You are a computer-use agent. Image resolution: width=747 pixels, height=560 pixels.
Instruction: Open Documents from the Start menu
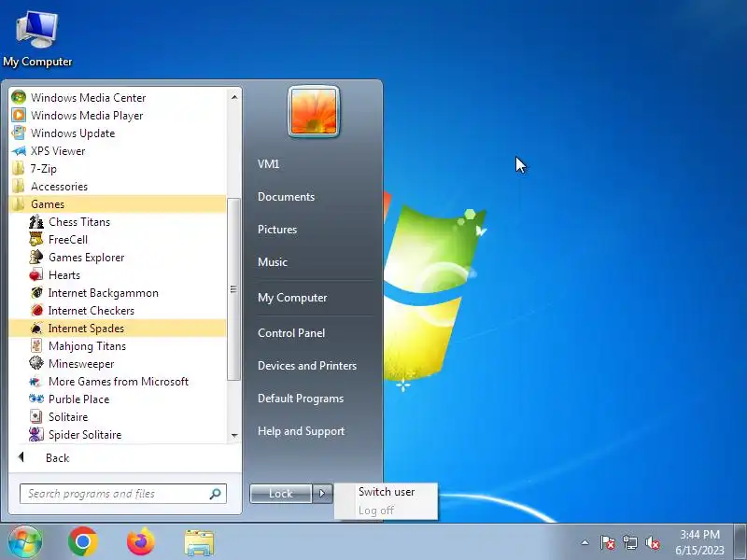pyautogui.click(x=286, y=197)
